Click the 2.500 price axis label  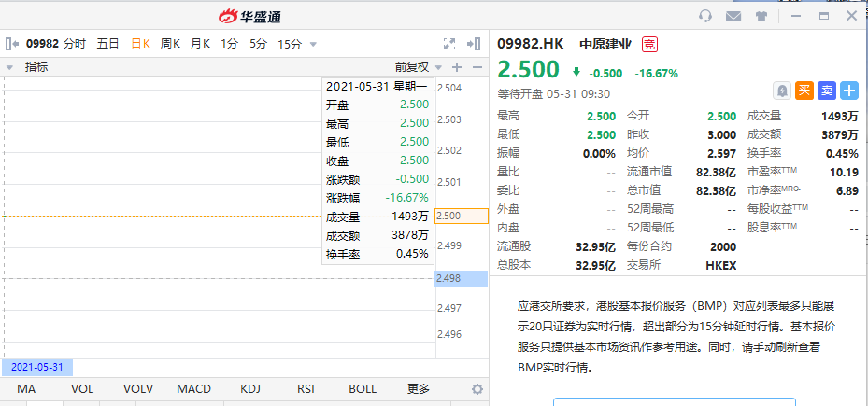[462, 216]
